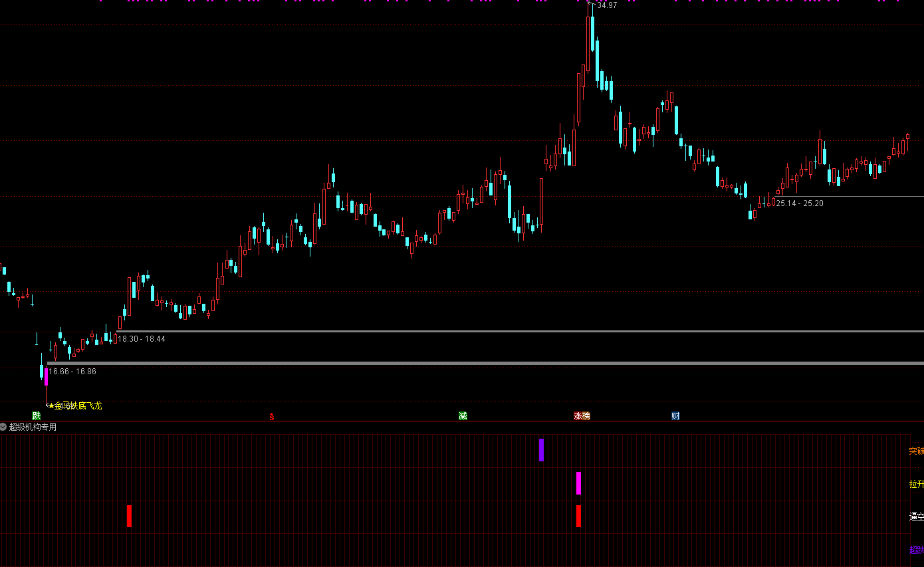
Task: Click the red S marker on the timeline
Action: coord(271,417)
